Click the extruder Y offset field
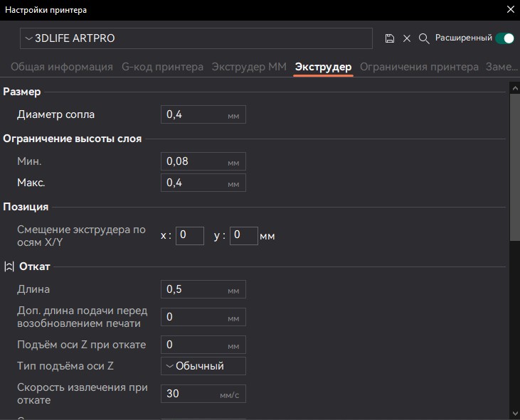Screen dimensions: 520x420 click(243, 235)
